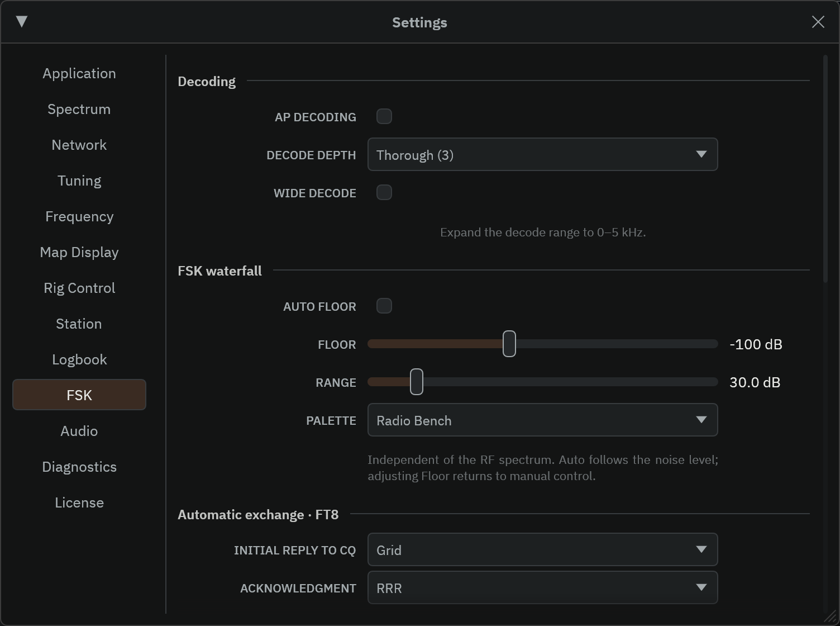Click the Floor slider handle

click(x=509, y=344)
